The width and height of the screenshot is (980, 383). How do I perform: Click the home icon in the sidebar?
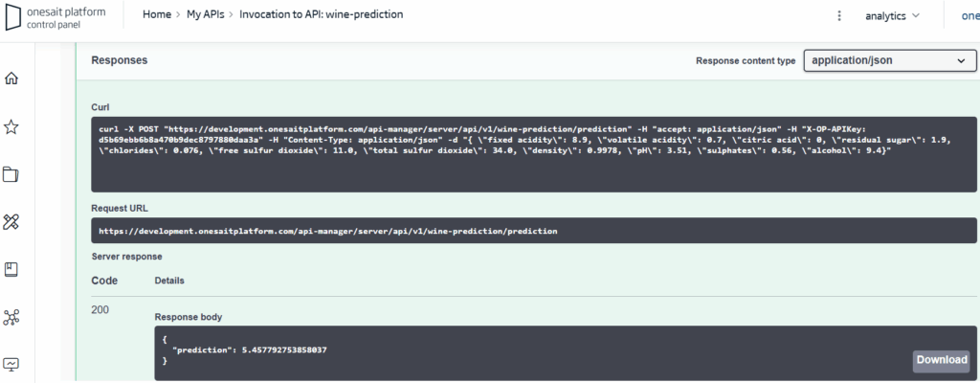(x=11, y=79)
